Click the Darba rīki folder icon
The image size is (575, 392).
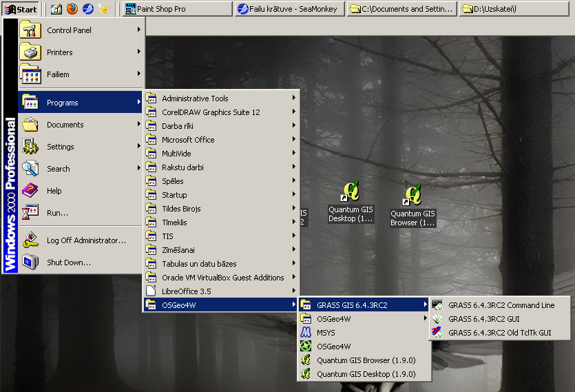tap(151, 125)
